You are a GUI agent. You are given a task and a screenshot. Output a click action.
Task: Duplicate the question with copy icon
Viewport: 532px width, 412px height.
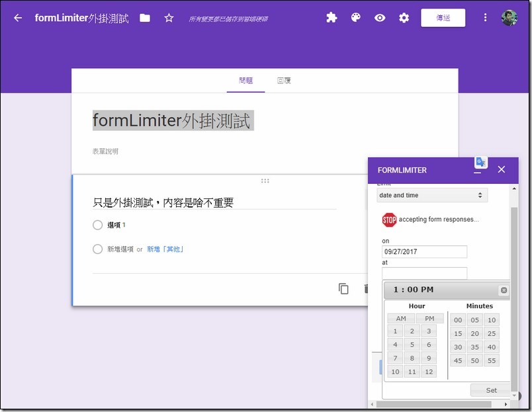(343, 289)
